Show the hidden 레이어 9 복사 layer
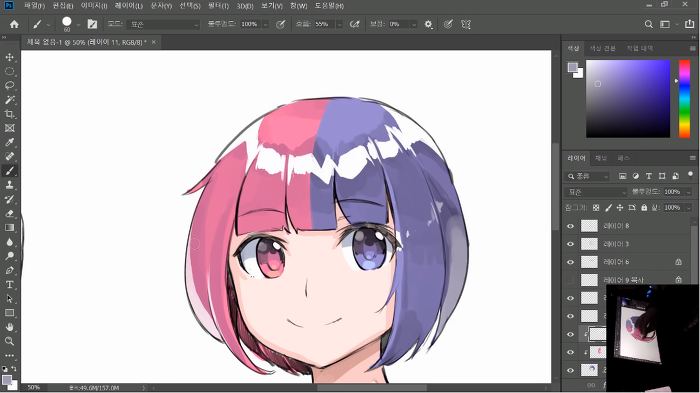This screenshot has width=700, height=393. 570,280
